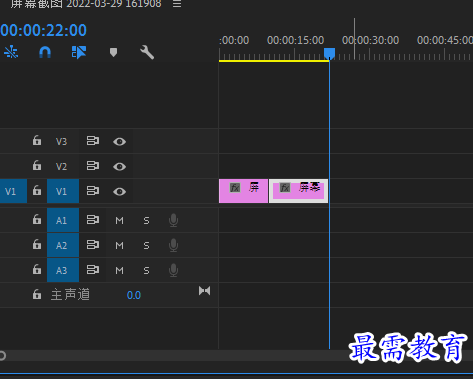This screenshot has height=379, width=473.
Task: Click voice-over record microphone on A1
Action: [173, 220]
